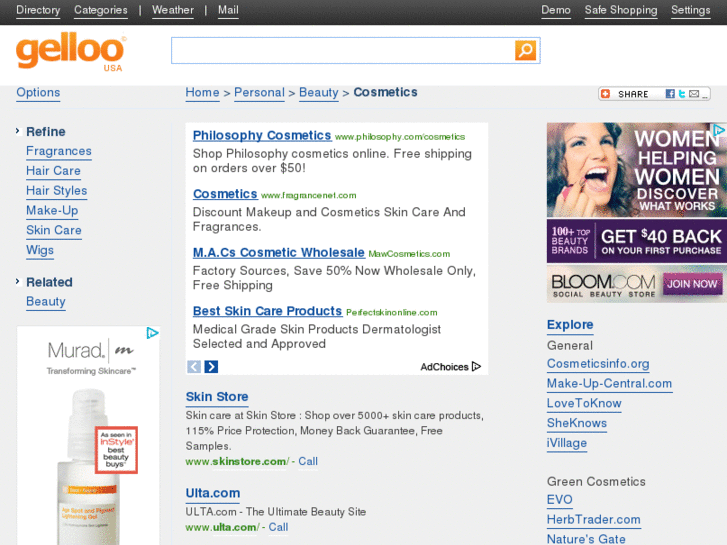Image resolution: width=727 pixels, height=545 pixels.
Task: Open the Explore heading link
Action: pyautogui.click(x=570, y=325)
